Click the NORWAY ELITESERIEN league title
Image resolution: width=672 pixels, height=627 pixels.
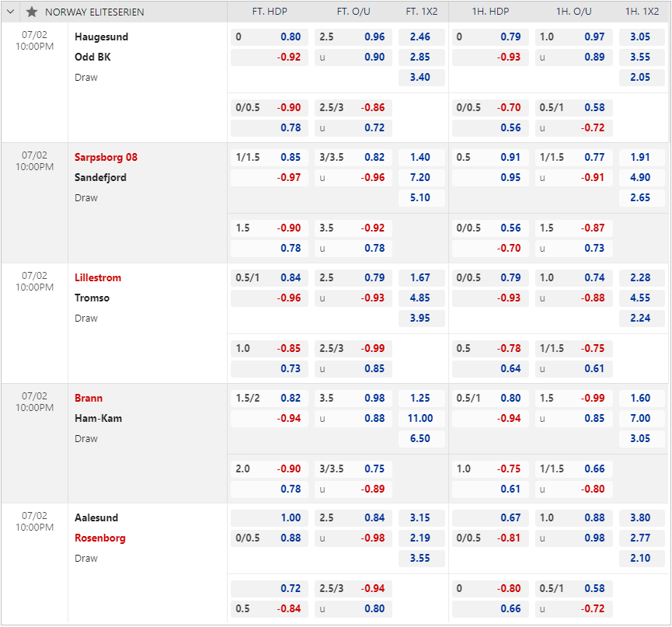coord(95,12)
